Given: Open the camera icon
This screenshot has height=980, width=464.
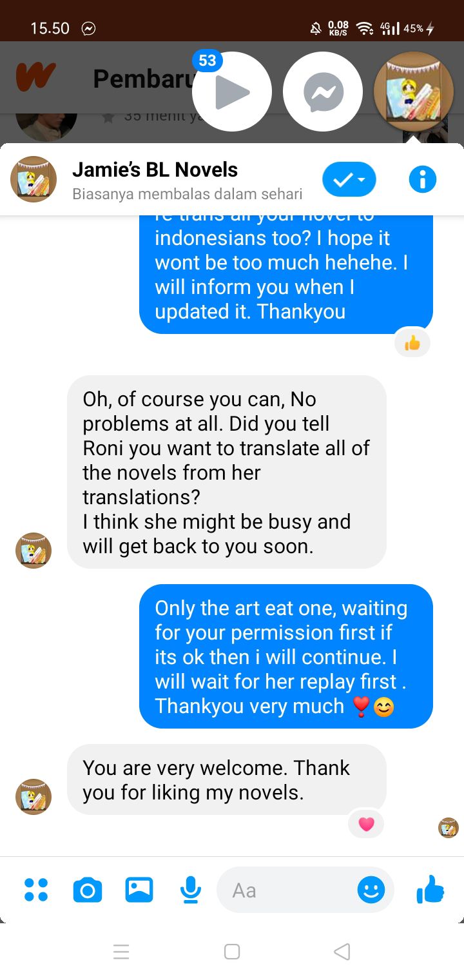Looking at the screenshot, I should click(x=88, y=890).
